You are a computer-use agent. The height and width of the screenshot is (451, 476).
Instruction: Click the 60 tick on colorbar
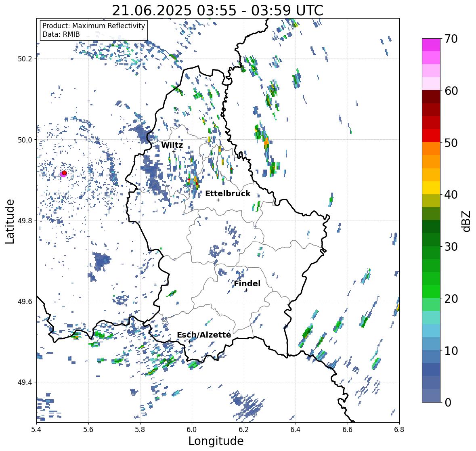coord(451,91)
